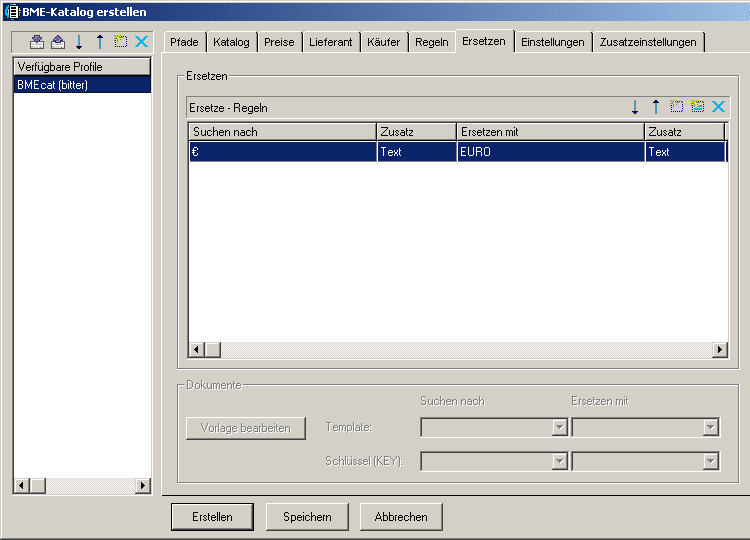
Task: Click the Erstellen button
Action: tap(212, 517)
